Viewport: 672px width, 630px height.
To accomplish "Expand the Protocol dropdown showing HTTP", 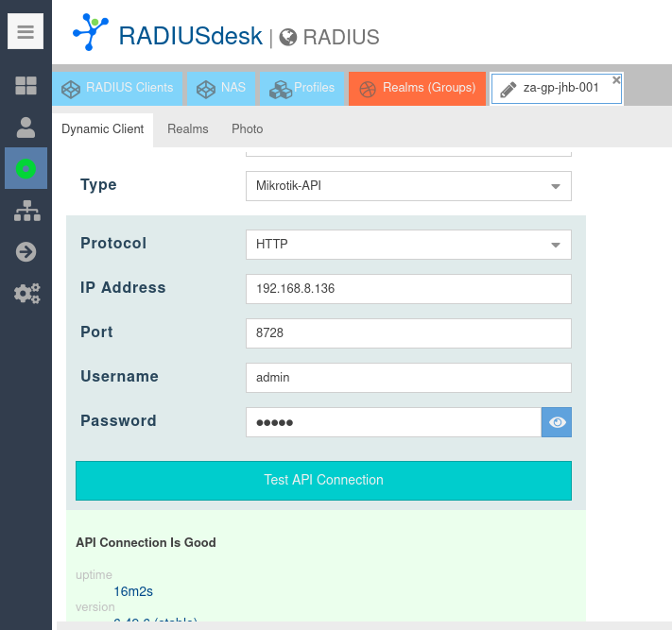I will (556, 245).
